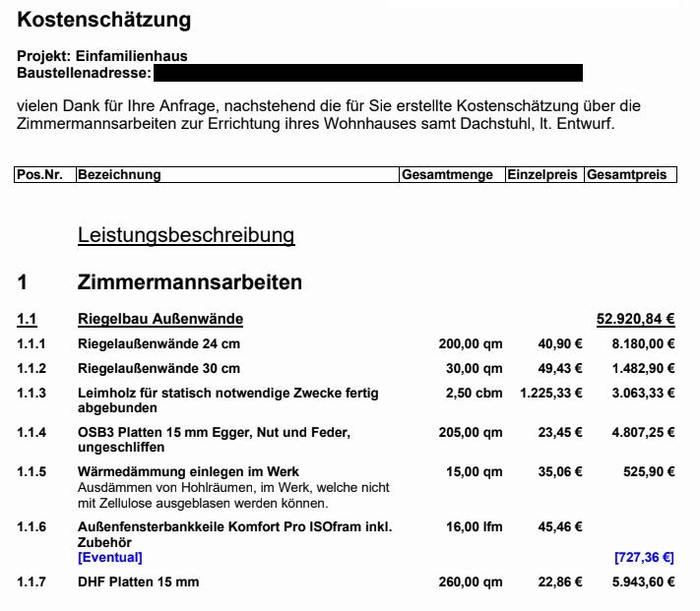Click position number 1.1.1
The image size is (700, 611).
(x=31, y=343)
